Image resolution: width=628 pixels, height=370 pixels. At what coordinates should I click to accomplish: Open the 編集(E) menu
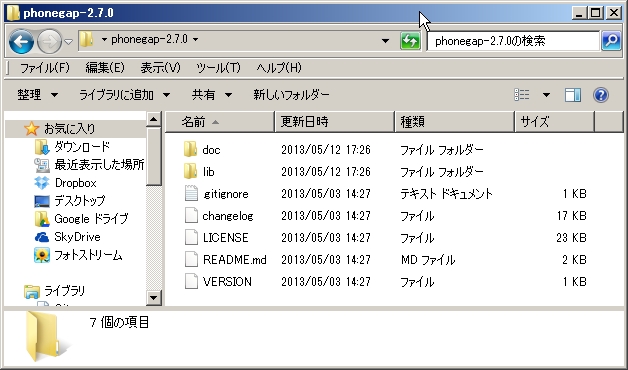[x=105, y=68]
